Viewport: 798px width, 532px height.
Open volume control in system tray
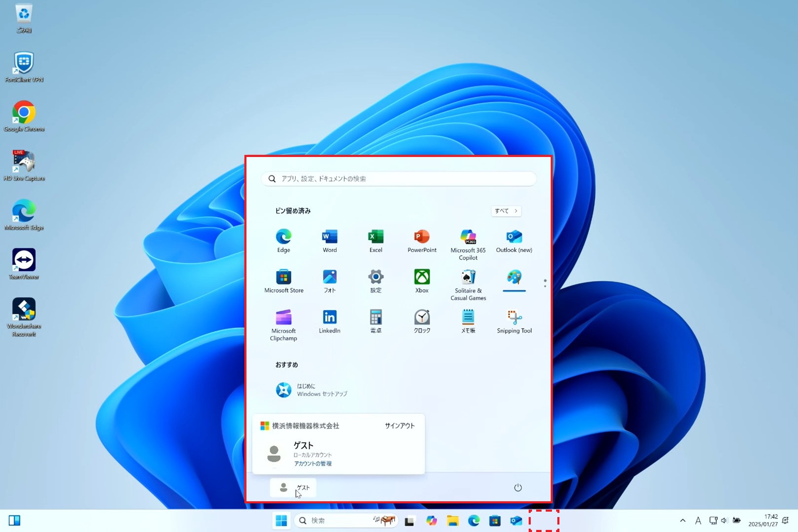coord(724,520)
